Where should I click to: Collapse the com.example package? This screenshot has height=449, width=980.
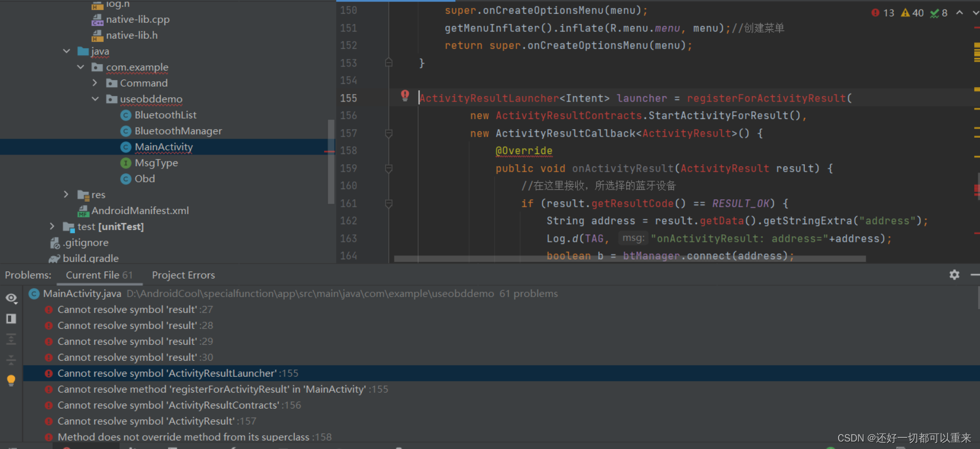pos(81,67)
